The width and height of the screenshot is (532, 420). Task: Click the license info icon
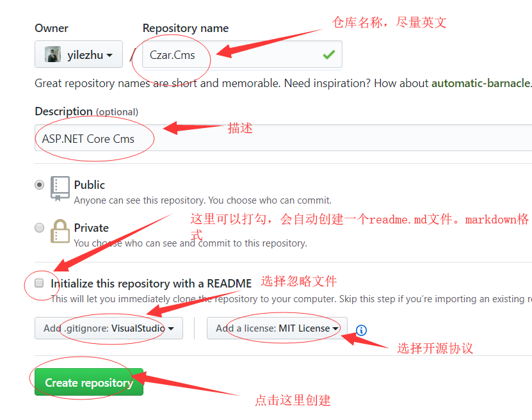coord(361,330)
